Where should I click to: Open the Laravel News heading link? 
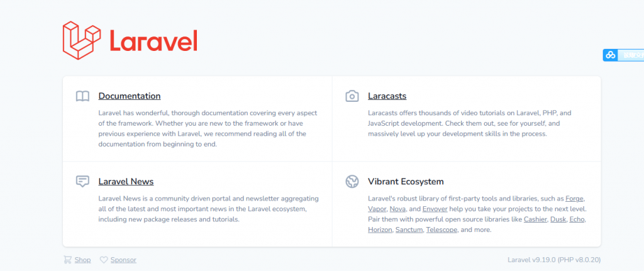[126, 182]
